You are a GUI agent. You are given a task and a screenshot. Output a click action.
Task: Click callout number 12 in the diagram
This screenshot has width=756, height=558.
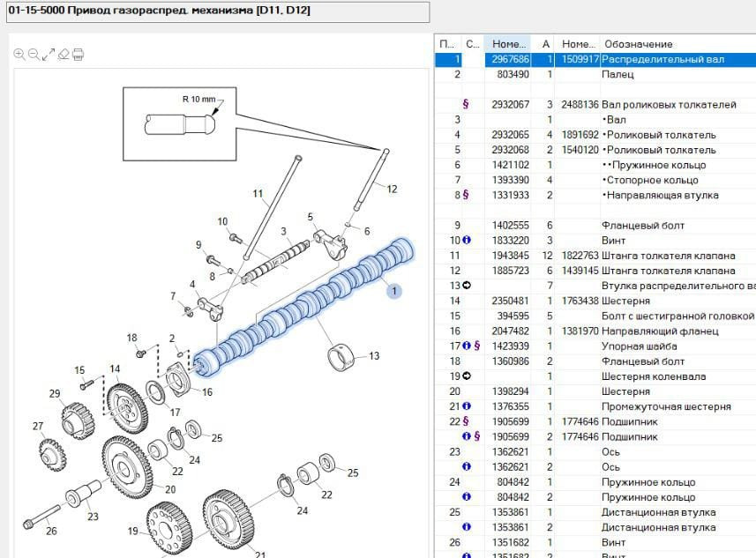[392, 189]
